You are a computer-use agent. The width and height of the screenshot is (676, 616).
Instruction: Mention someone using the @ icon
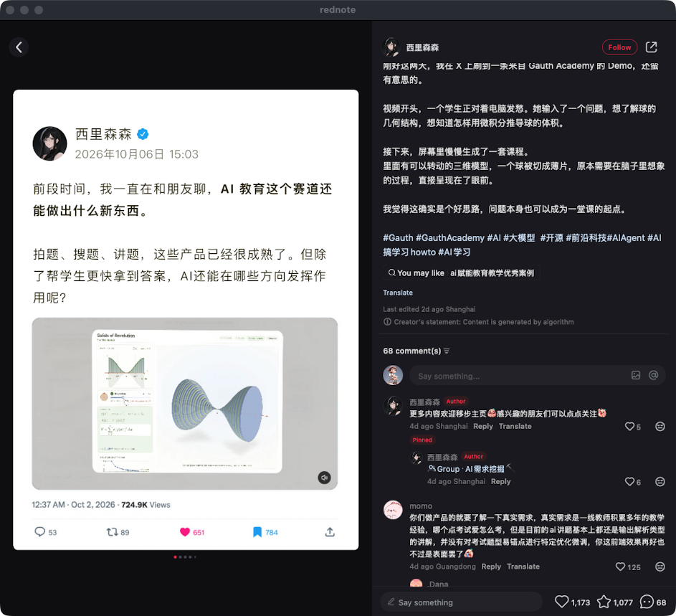tap(654, 375)
